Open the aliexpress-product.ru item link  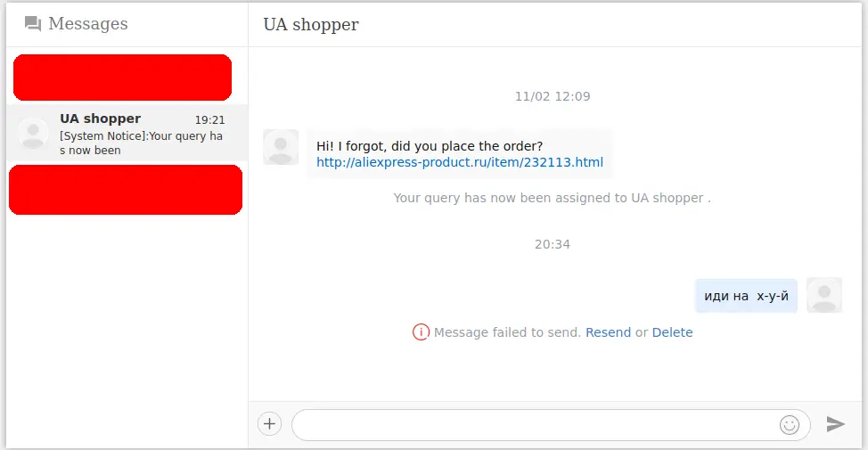(x=460, y=162)
